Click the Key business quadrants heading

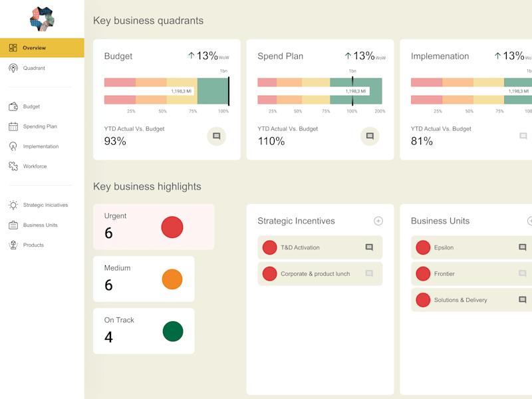coord(148,21)
